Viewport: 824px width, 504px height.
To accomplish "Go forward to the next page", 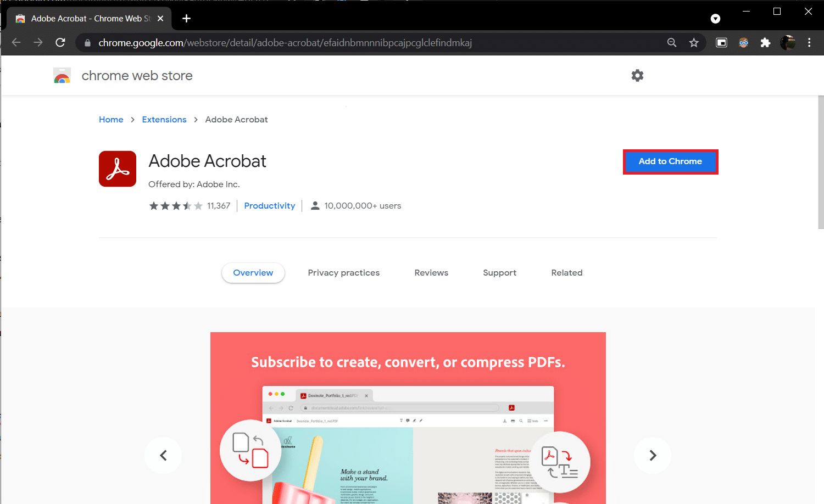I will 38,43.
